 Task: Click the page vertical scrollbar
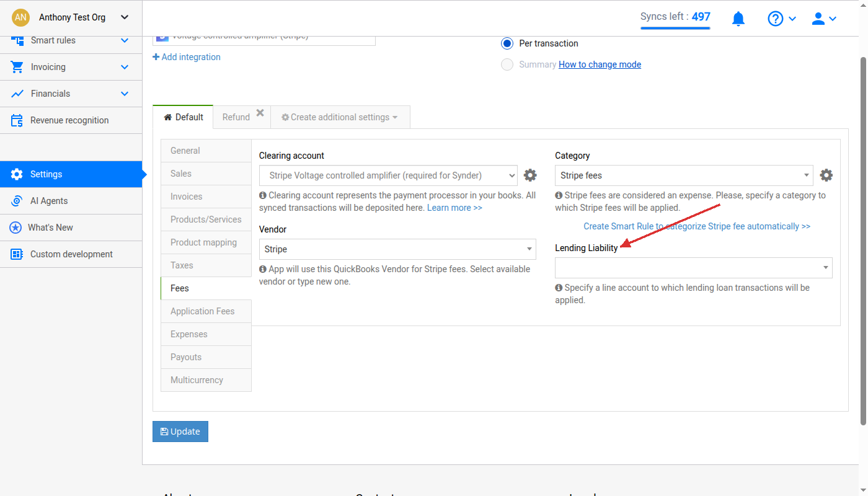863,242
